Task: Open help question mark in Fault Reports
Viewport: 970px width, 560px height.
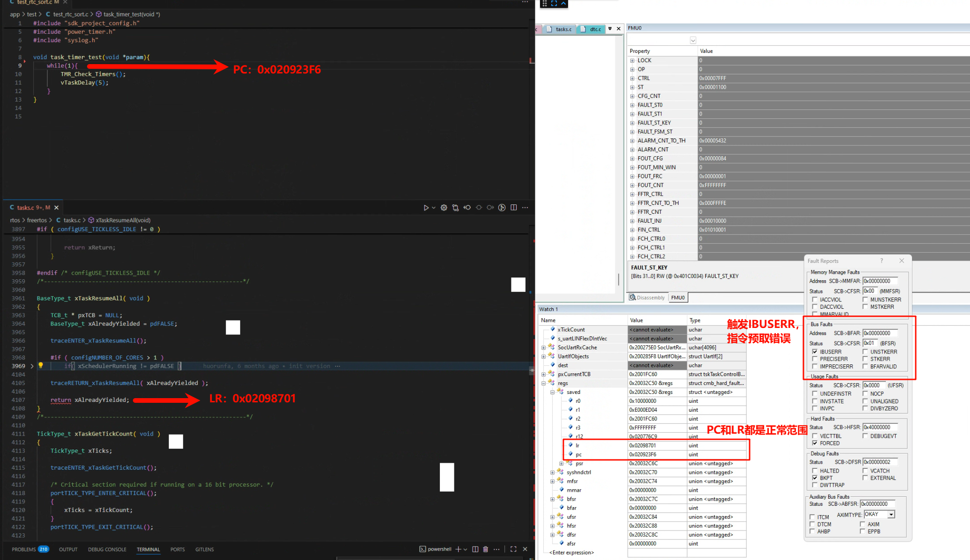Action: point(882,261)
